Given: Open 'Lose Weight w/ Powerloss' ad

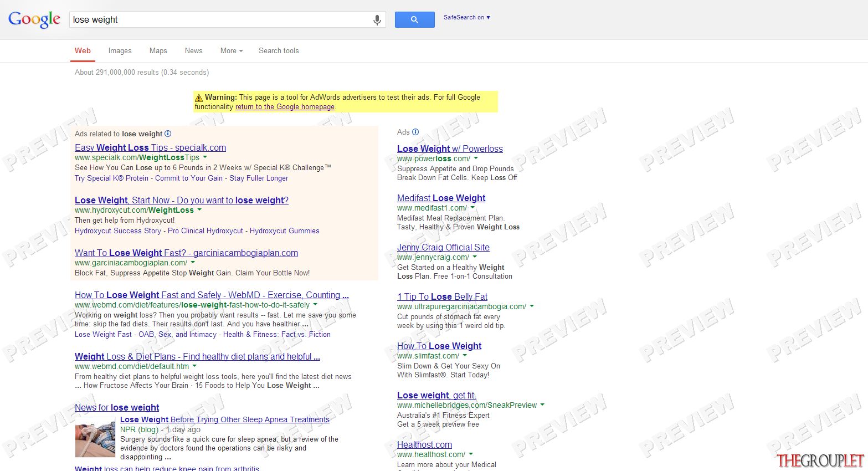Looking at the screenshot, I should [x=450, y=149].
